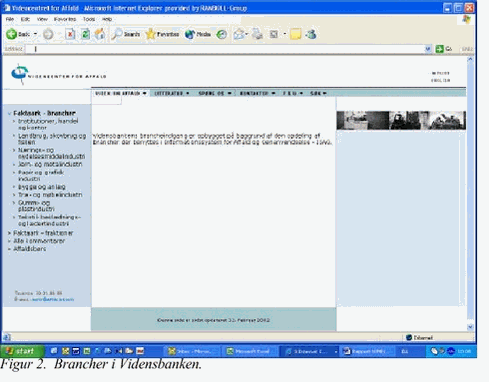Image resolution: width=489 pixels, height=382 pixels.
Task: Go to the Home page icon
Action: [100, 34]
